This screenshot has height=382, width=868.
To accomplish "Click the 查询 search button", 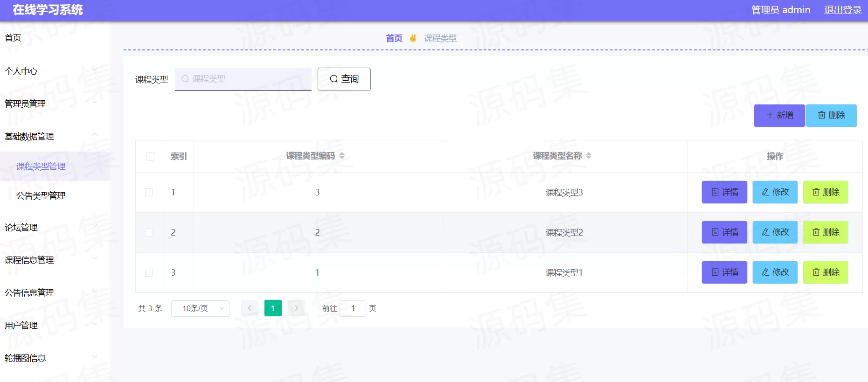I will 344,79.
